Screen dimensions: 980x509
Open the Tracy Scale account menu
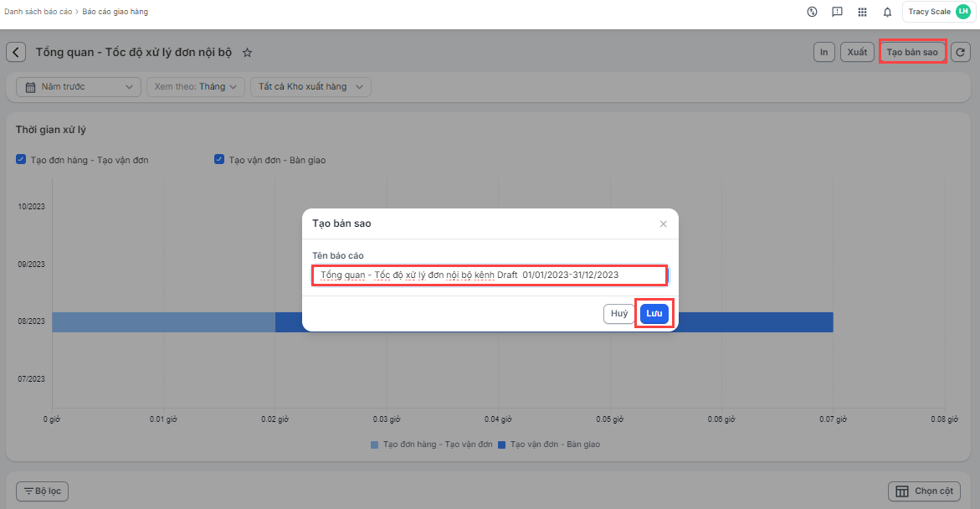tap(938, 12)
